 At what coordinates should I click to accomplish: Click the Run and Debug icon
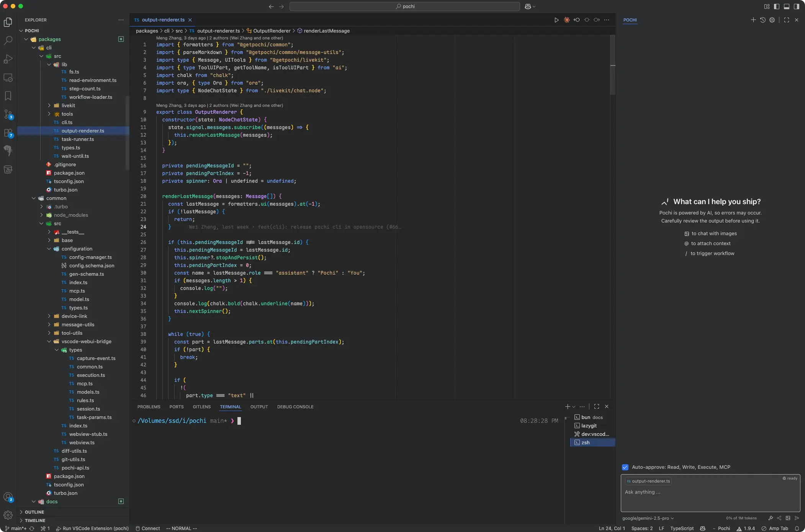click(x=8, y=59)
